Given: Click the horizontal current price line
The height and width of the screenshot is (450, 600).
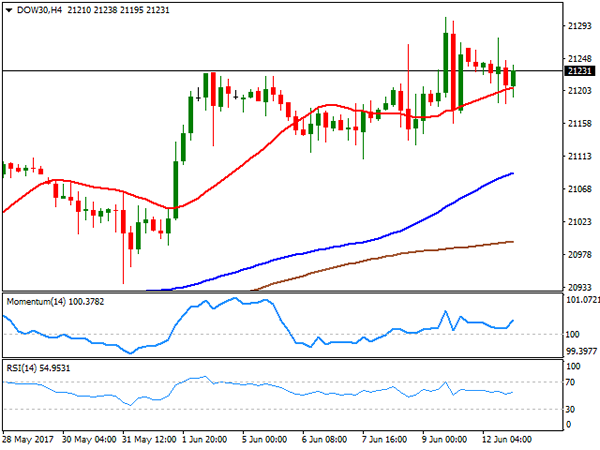Looking at the screenshot, I should tap(283, 71).
